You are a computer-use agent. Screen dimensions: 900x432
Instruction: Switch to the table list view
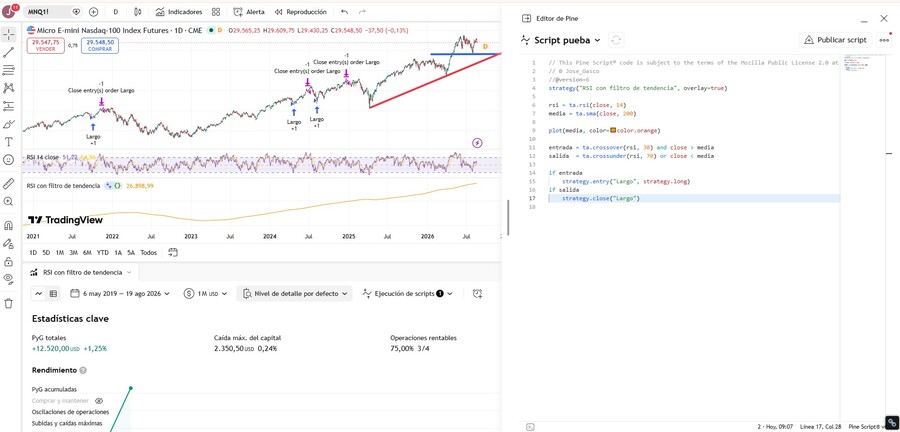point(53,293)
